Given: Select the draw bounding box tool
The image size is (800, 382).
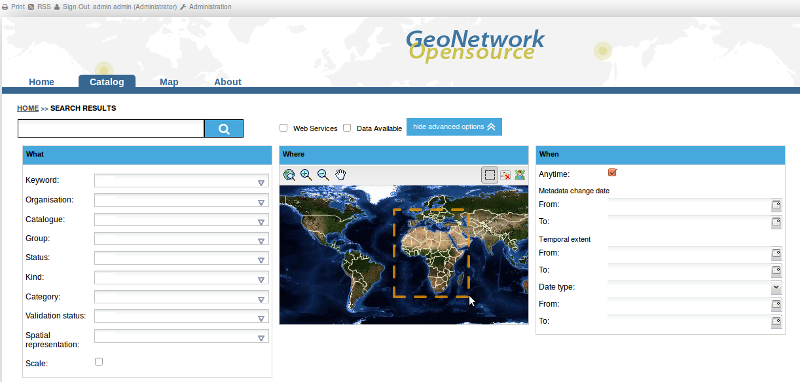Looking at the screenshot, I should (x=489, y=175).
